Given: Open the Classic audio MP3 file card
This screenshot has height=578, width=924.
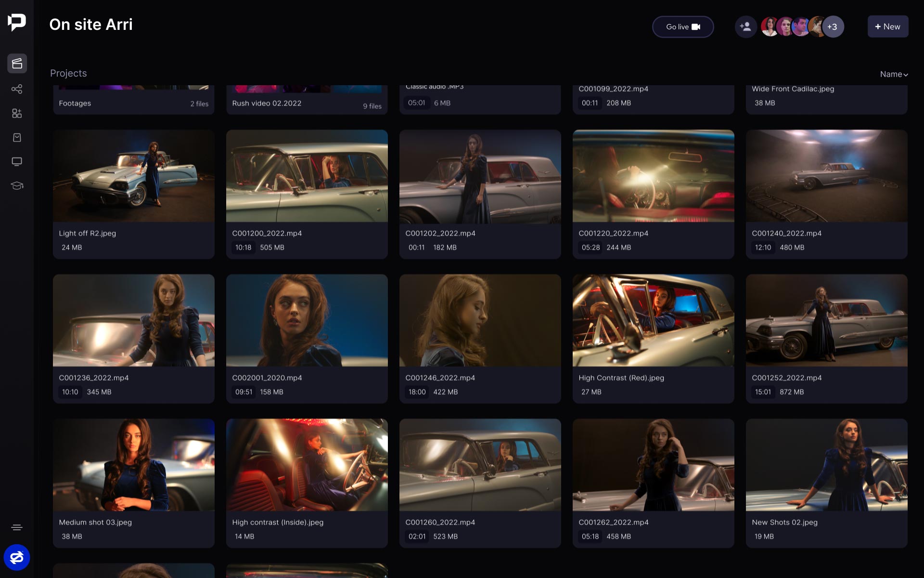Looking at the screenshot, I should (480, 100).
